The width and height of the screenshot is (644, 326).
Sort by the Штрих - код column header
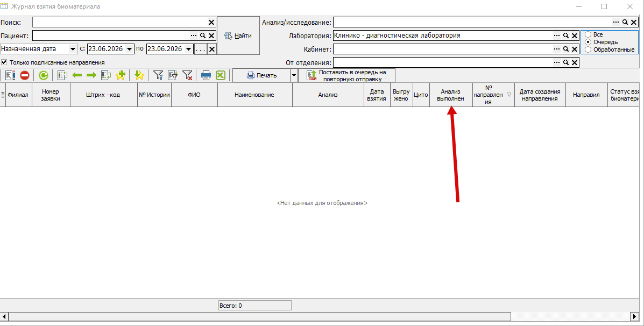click(x=103, y=95)
